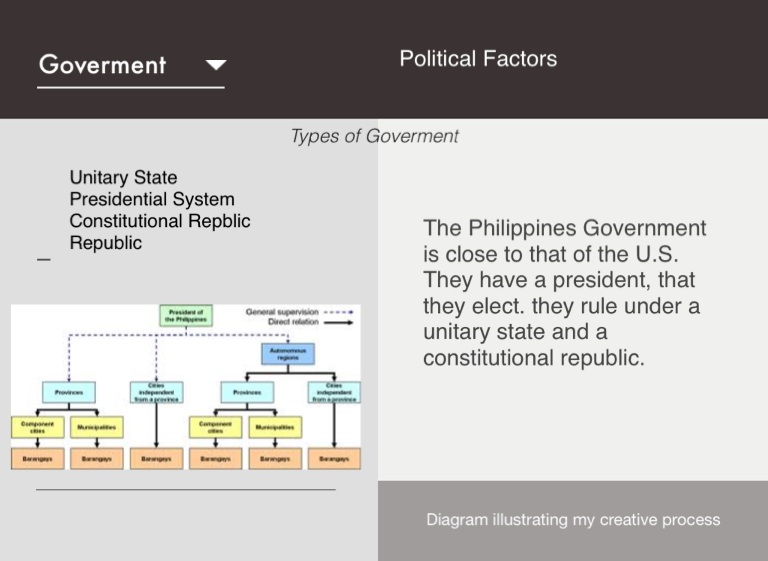The width and height of the screenshot is (768, 561).
Task: Click the rightmost Barangays box
Action: [334, 459]
